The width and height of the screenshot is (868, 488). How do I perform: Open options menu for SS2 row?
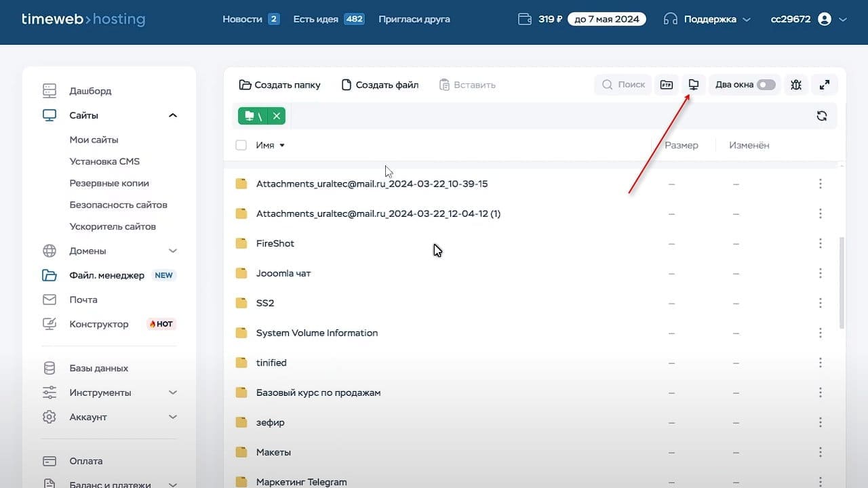821,303
